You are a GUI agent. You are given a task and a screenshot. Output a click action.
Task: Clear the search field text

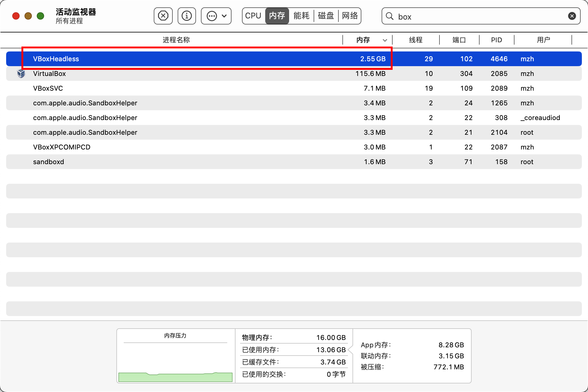pyautogui.click(x=572, y=16)
